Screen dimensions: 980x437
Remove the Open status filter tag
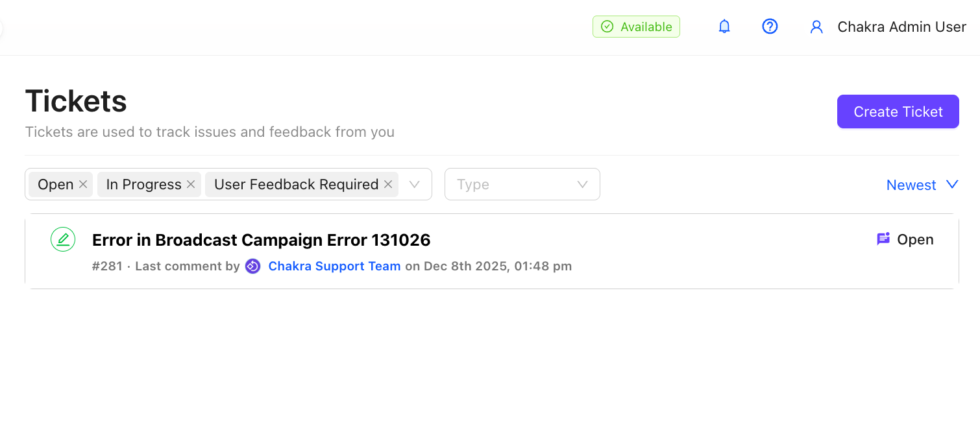83,184
